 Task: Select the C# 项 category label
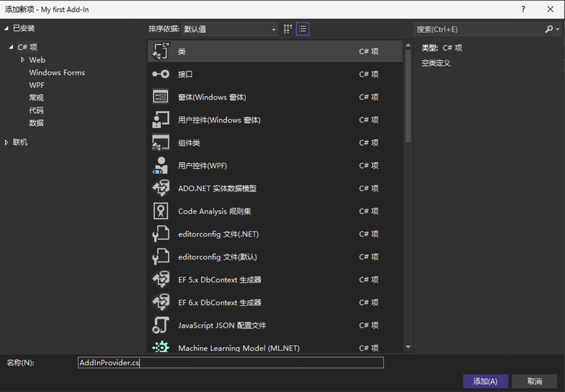(27, 47)
